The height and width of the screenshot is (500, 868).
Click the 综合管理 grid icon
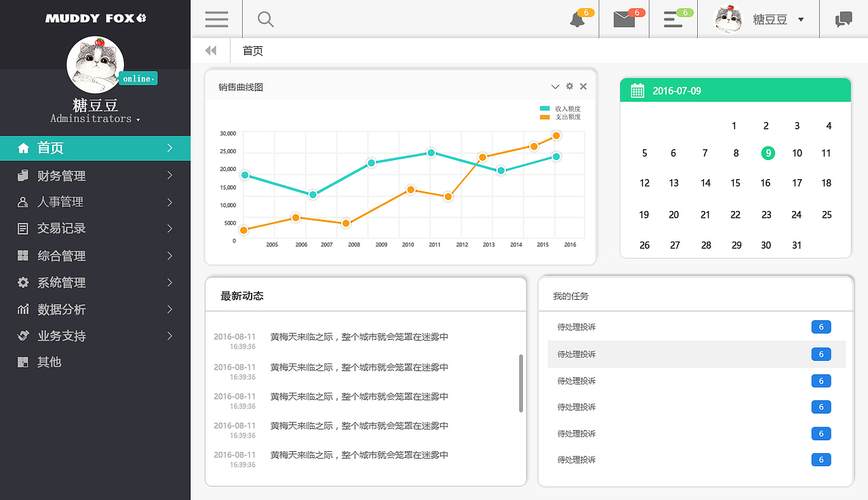[x=23, y=256]
